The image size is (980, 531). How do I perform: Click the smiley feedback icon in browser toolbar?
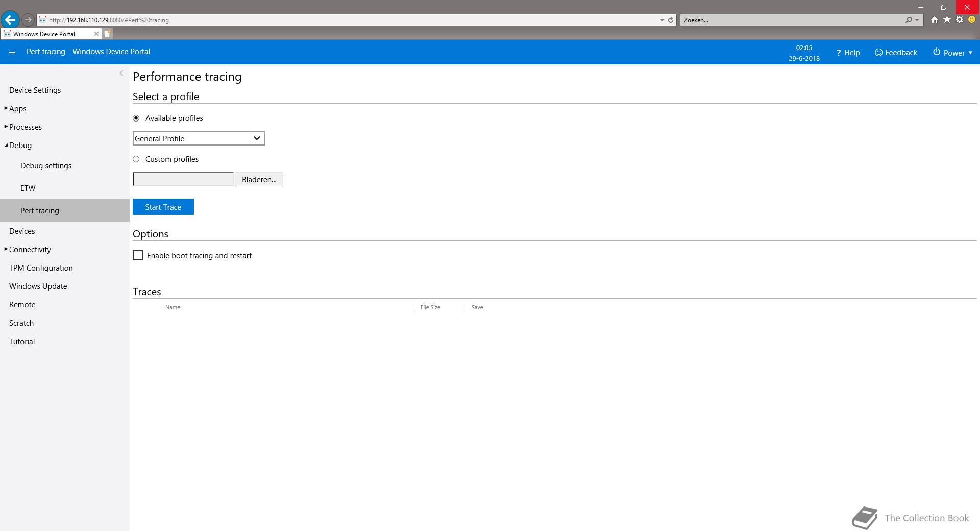coord(972,20)
